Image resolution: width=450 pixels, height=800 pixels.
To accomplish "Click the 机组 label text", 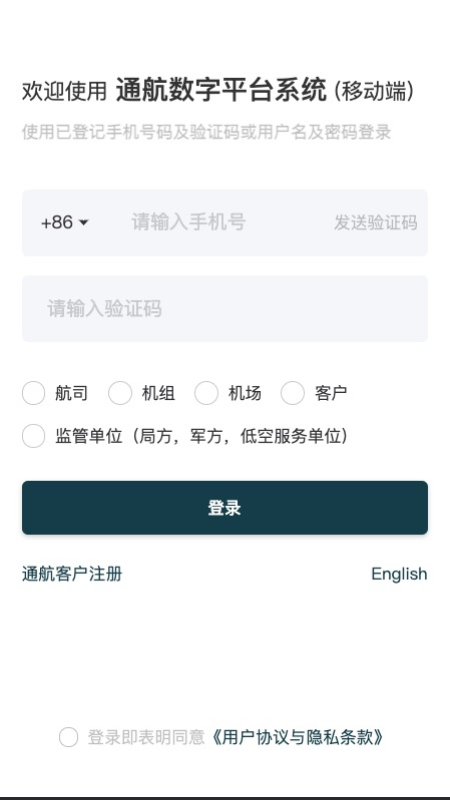I will pos(158,393).
